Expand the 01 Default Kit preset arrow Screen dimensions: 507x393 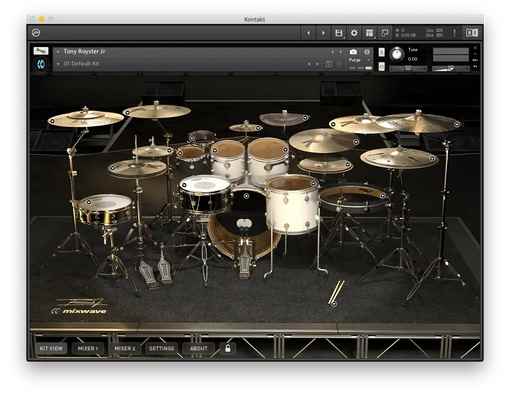[x=58, y=63]
